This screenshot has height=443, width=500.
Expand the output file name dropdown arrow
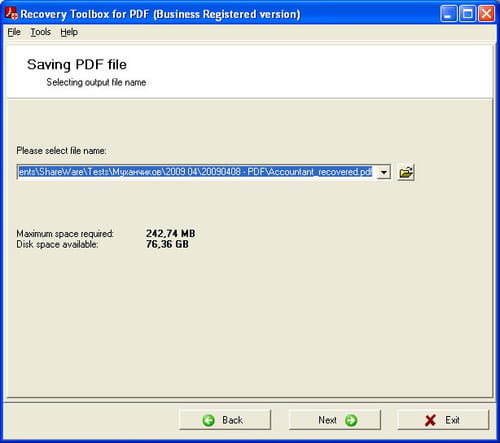384,172
